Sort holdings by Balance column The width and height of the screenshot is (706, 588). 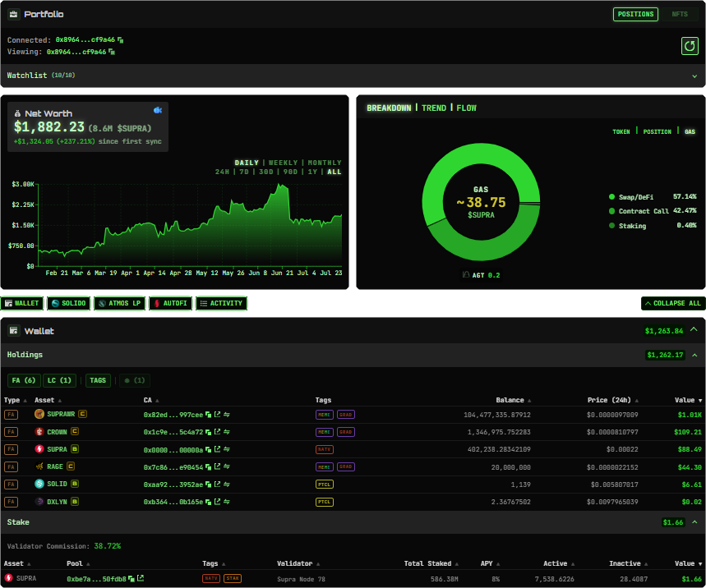(514, 401)
